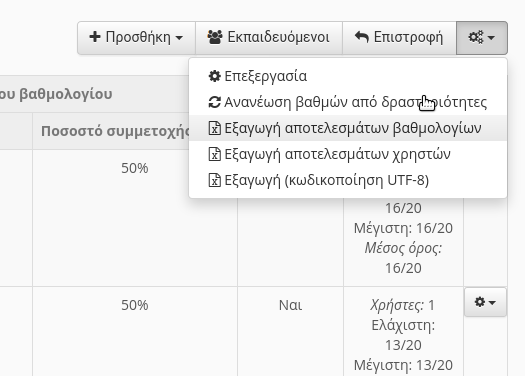Click the Excel file icon for χρηστών export
The width and height of the screenshot is (525, 376).
point(215,154)
